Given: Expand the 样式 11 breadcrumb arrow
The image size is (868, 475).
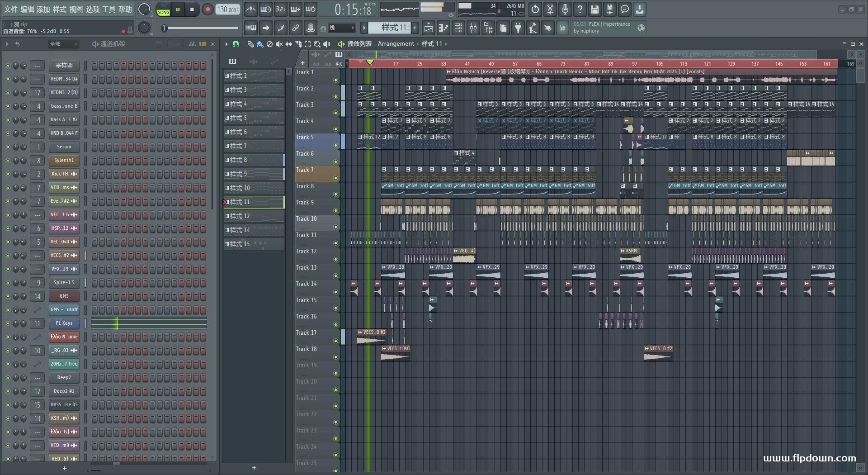Looking at the screenshot, I should pos(446,44).
